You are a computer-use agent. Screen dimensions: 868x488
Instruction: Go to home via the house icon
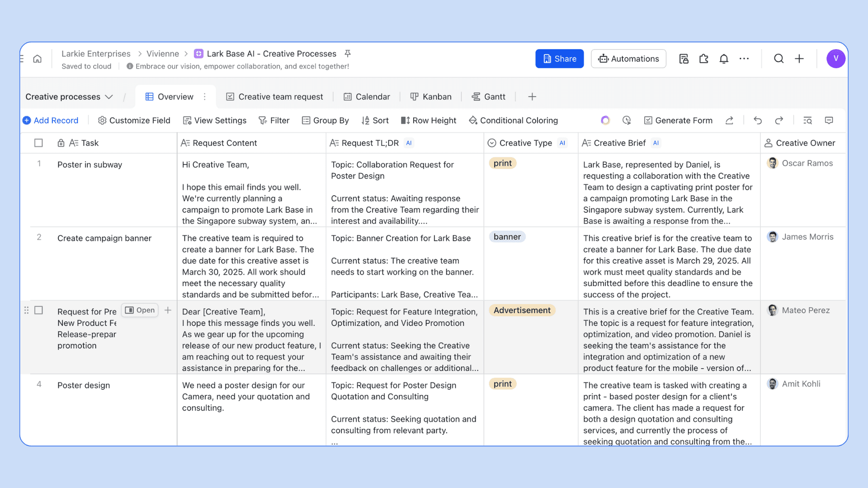click(x=38, y=59)
